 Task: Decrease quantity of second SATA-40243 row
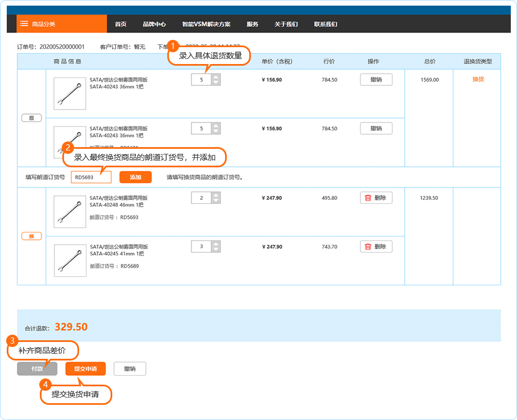[216, 131]
